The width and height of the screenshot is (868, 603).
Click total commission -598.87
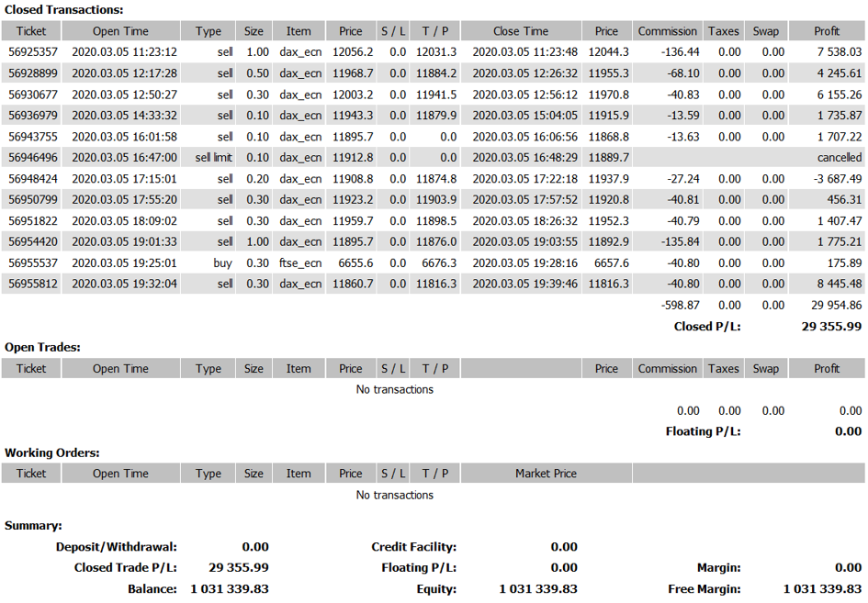tap(680, 305)
